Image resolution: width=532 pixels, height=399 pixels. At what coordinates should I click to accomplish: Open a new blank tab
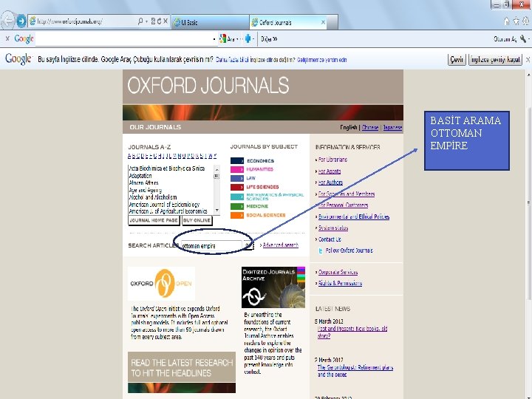point(332,22)
